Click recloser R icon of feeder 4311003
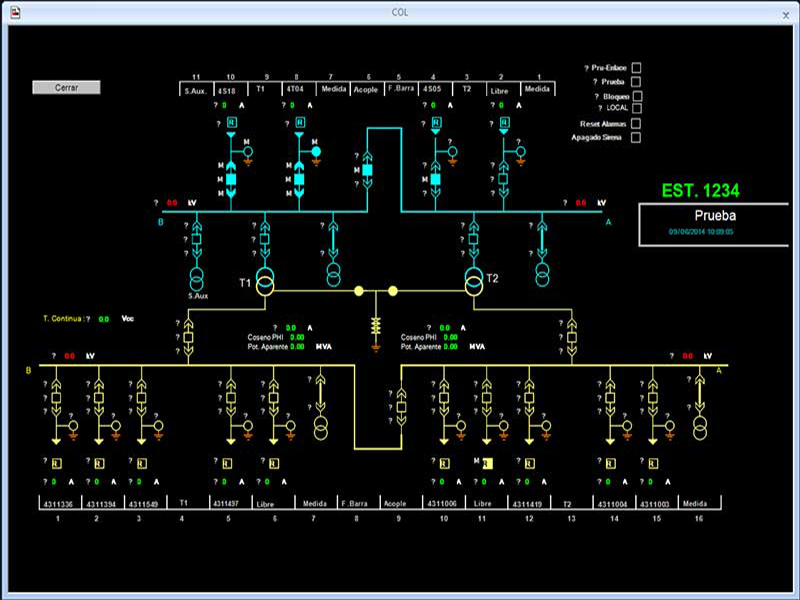Screen dimensions: 800x600 click(x=653, y=463)
